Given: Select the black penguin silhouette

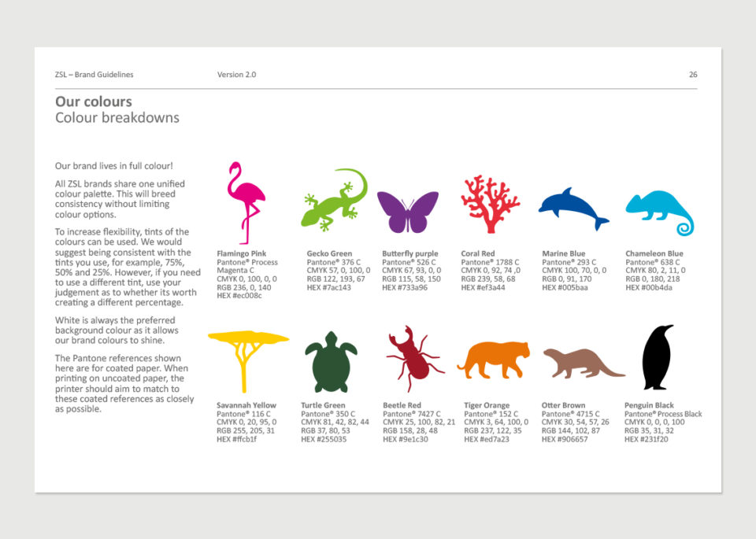Looking at the screenshot, I should click(x=658, y=358).
